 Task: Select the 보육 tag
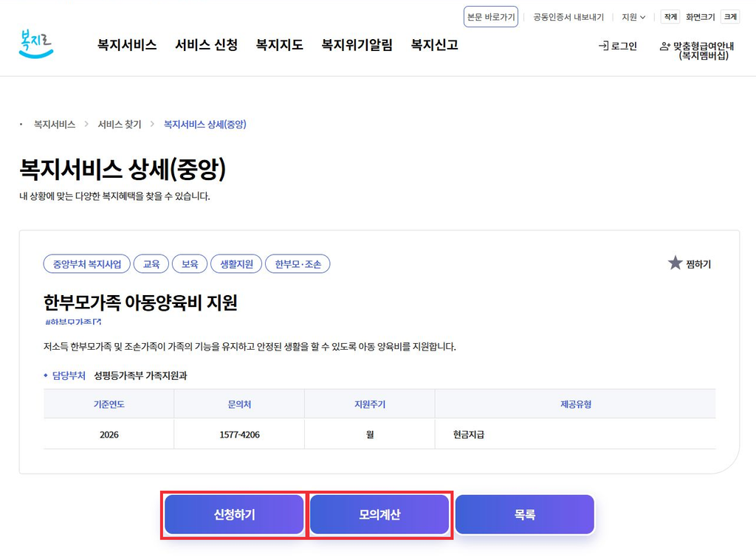[190, 263]
